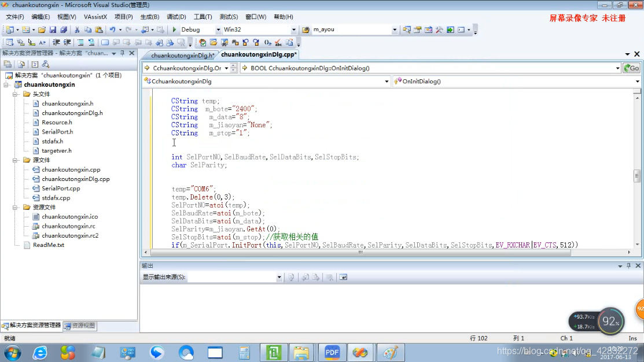Uncomment the selected lines
644x362 pixels.
click(91, 42)
